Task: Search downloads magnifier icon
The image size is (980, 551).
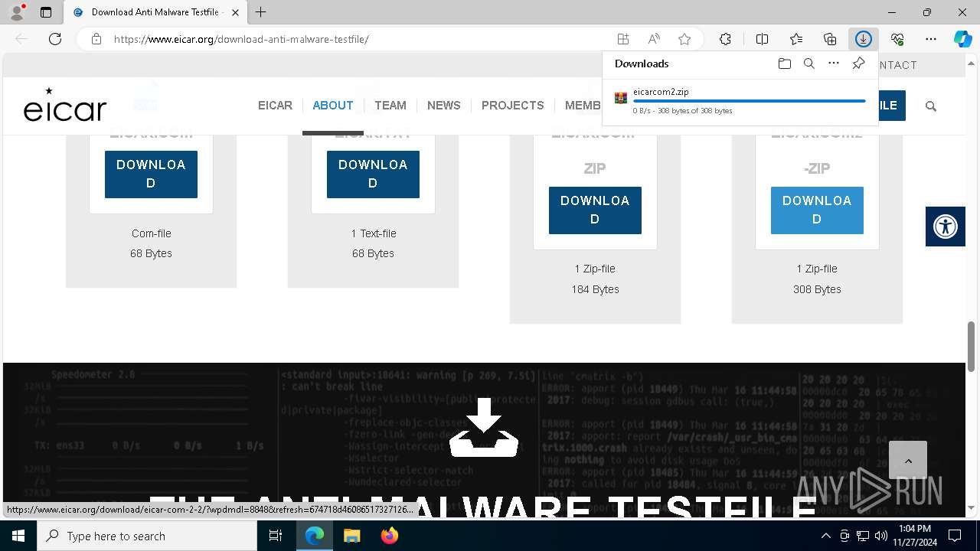Action: (x=808, y=64)
